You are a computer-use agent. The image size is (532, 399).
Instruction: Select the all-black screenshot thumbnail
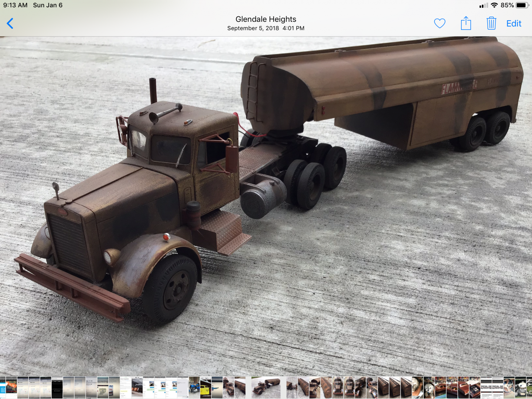tap(57, 388)
